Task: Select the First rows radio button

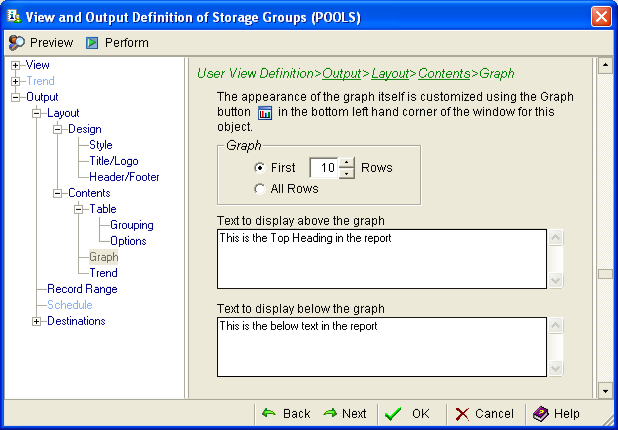Action: [259, 168]
